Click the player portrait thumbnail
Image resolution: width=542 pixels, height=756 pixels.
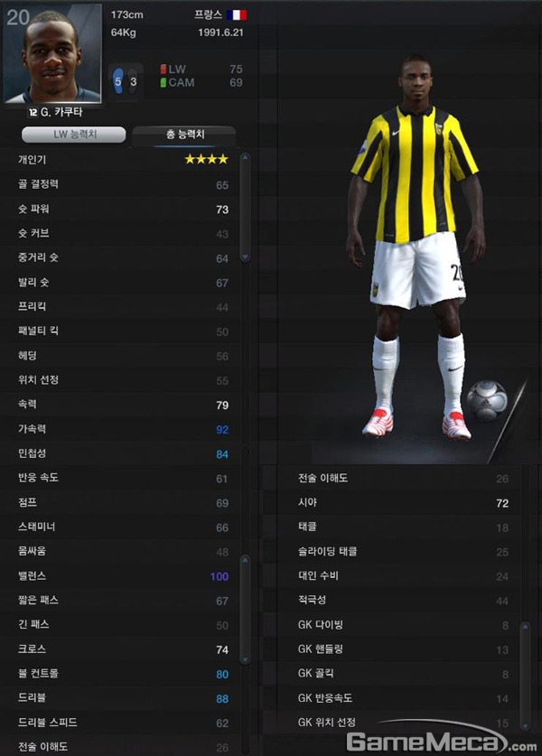(x=52, y=53)
